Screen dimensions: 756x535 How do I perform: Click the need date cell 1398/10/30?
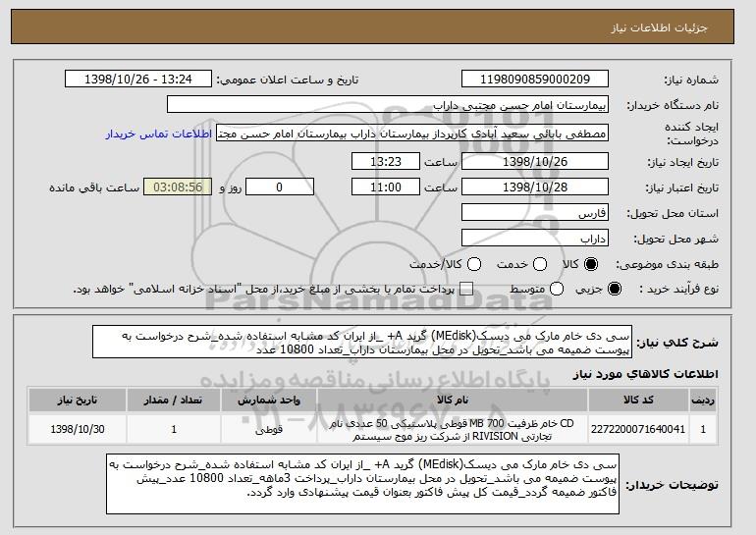pos(78,429)
